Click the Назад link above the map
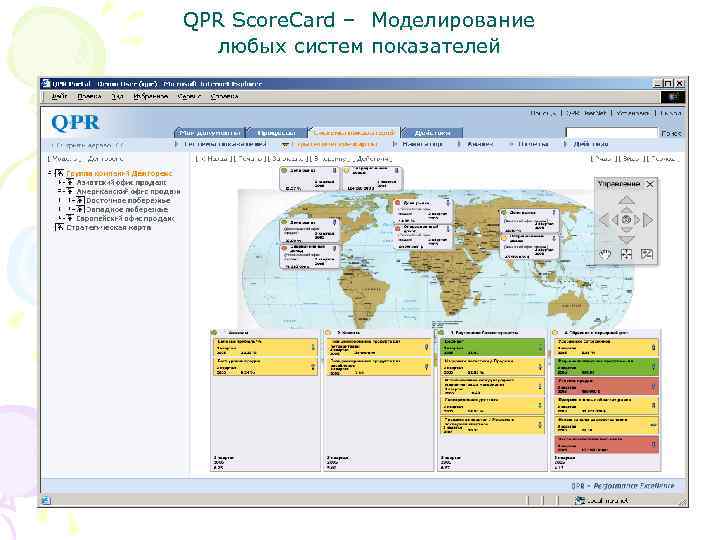This screenshot has height=540, width=720. coord(214,158)
